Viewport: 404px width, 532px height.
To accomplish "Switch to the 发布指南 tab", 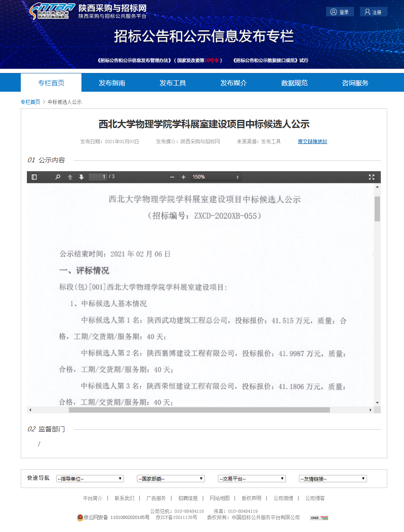I will (x=112, y=83).
